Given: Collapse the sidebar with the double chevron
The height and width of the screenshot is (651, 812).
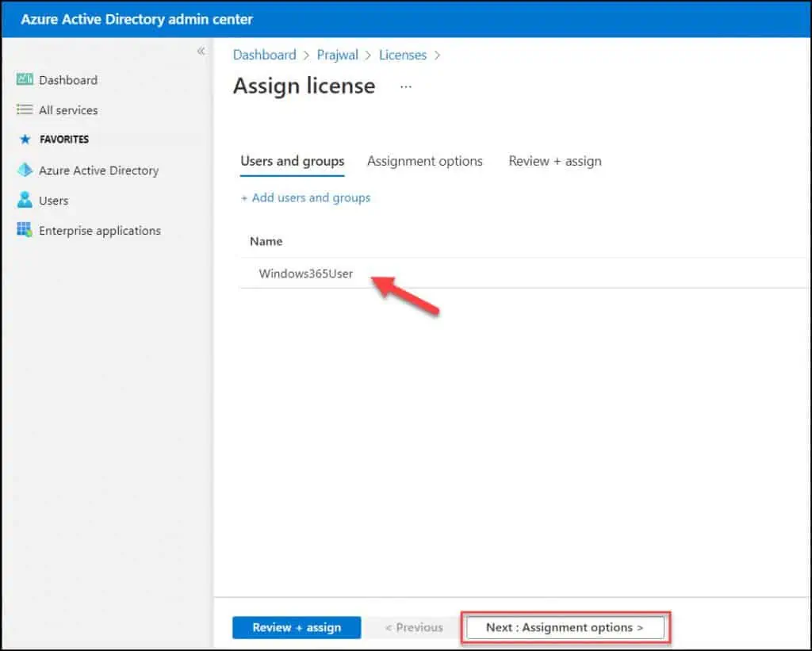Looking at the screenshot, I should tap(201, 51).
